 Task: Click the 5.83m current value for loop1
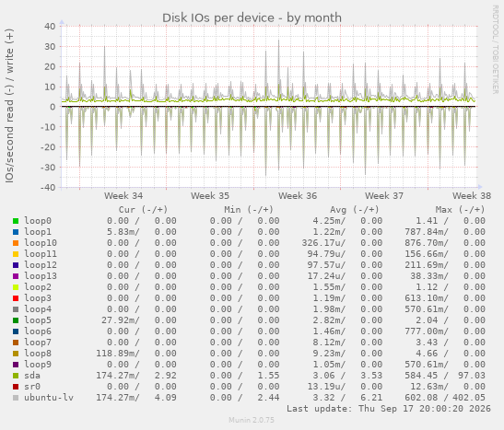click(x=123, y=232)
